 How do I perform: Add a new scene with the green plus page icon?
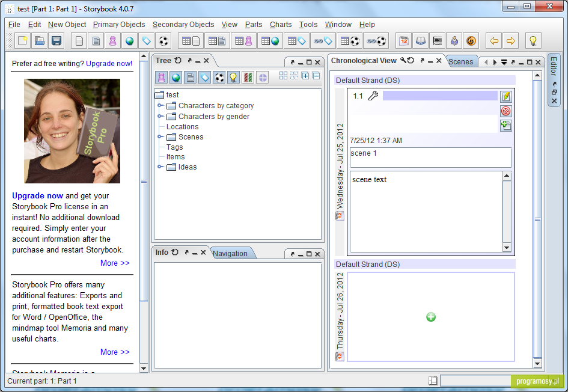click(505, 125)
